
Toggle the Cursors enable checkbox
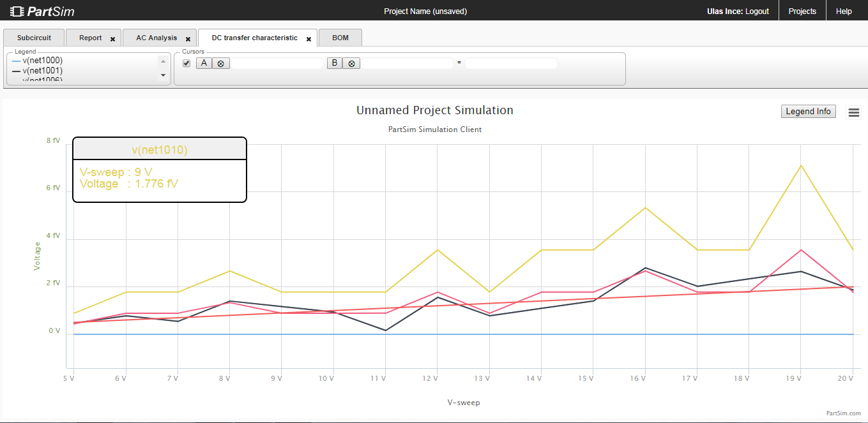tap(187, 63)
